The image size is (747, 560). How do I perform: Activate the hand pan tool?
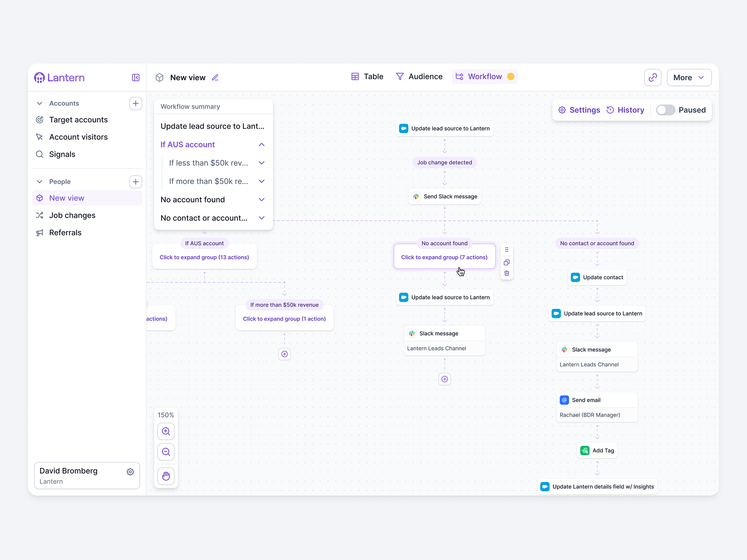[166, 476]
